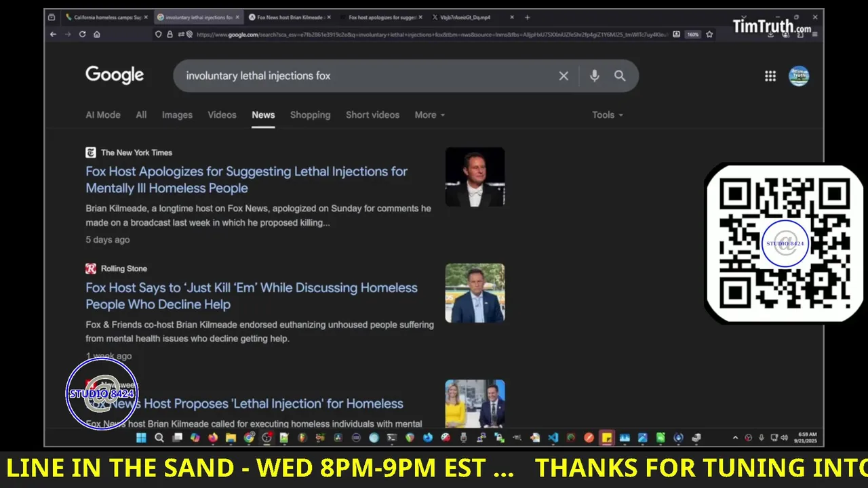Open File Explorer from the taskbar
868x488 pixels.
[x=231, y=438]
